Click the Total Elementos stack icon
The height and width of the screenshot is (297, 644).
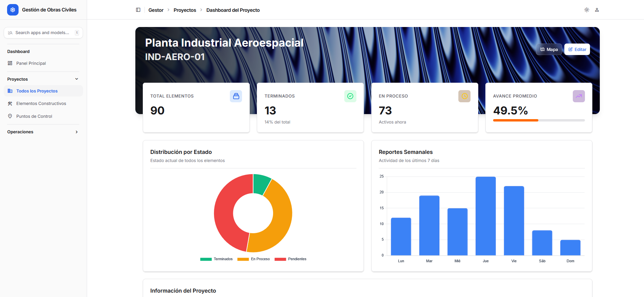pyautogui.click(x=236, y=96)
